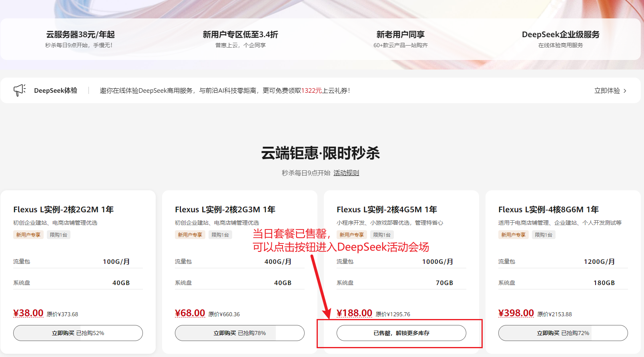Click the ¥398.00 price
The image size is (644, 357).
coord(516,313)
